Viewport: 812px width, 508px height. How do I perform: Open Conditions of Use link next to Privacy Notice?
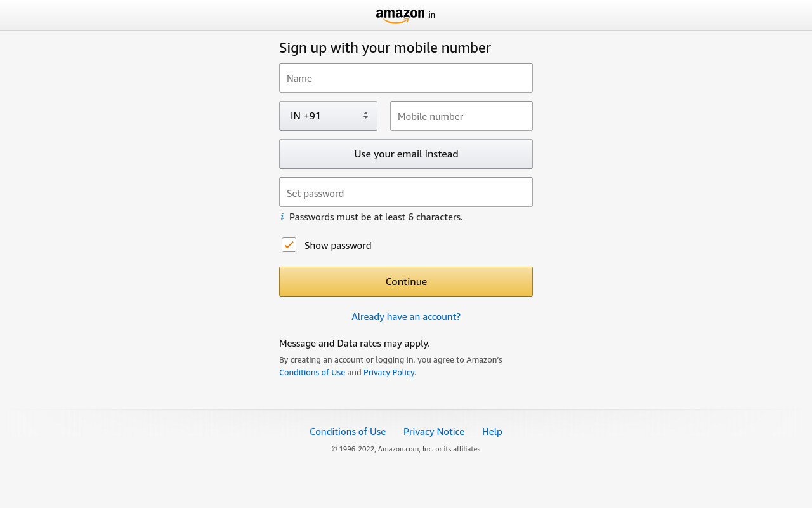point(348,431)
